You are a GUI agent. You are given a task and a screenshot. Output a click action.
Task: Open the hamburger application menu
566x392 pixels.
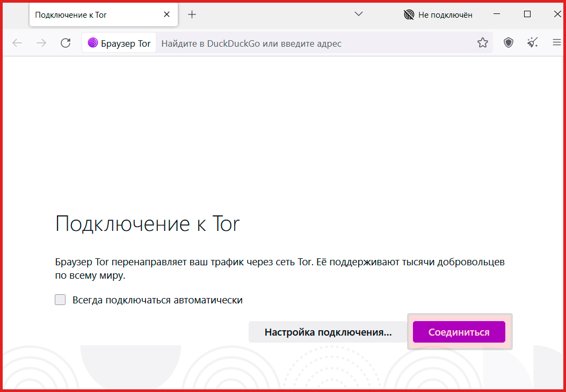tap(556, 43)
